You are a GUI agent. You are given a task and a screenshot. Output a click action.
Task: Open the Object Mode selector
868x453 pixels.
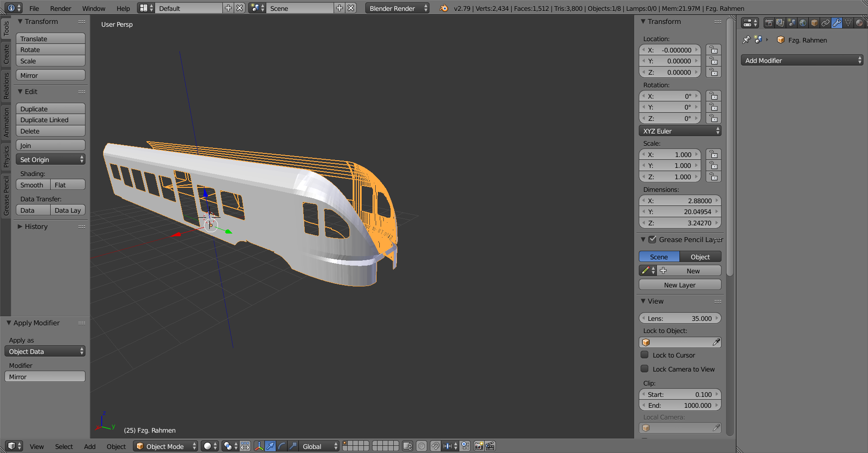pyautogui.click(x=165, y=446)
